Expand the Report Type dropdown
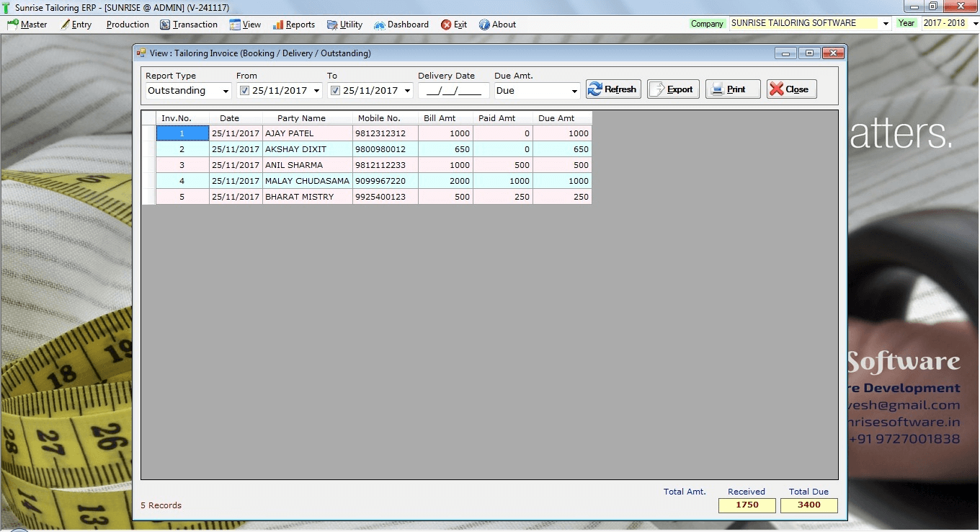This screenshot has width=980, height=532. click(x=226, y=92)
